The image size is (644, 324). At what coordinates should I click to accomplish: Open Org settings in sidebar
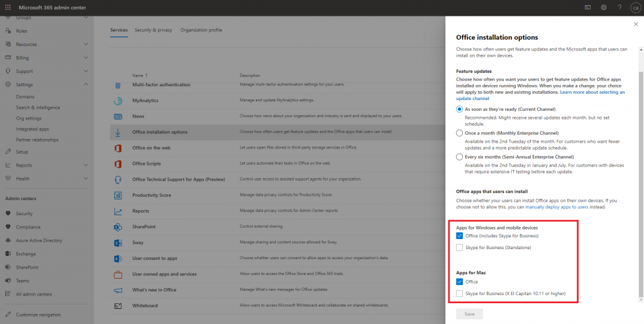point(29,118)
